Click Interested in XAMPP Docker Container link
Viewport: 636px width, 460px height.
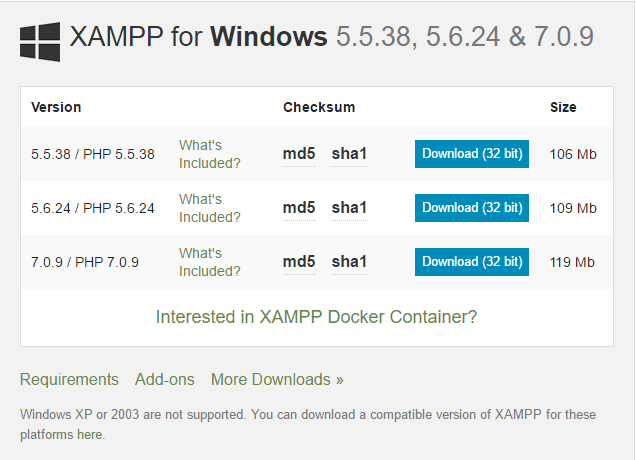[316, 317]
